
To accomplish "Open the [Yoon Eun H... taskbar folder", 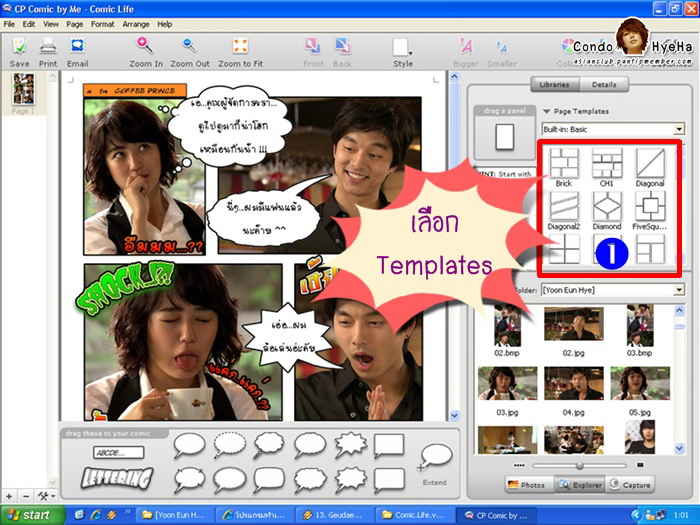I will pyautogui.click(x=174, y=515).
